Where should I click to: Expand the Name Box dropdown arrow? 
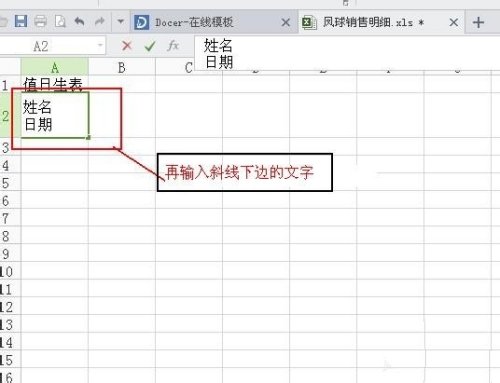pos(100,45)
